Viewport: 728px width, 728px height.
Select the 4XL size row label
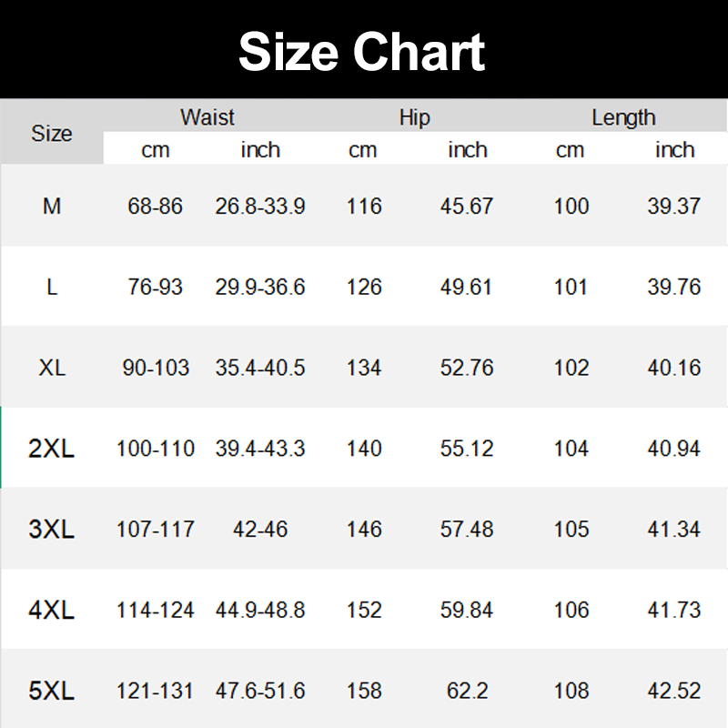coord(52,610)
